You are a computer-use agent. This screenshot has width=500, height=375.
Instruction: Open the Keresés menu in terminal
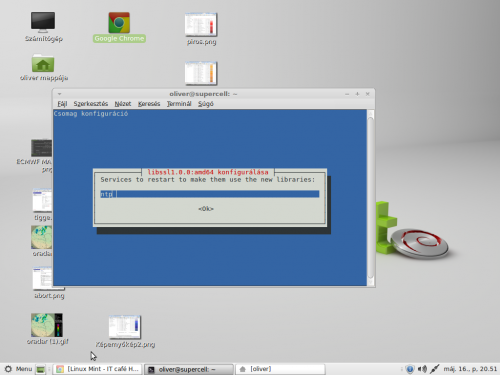point(149,104)
